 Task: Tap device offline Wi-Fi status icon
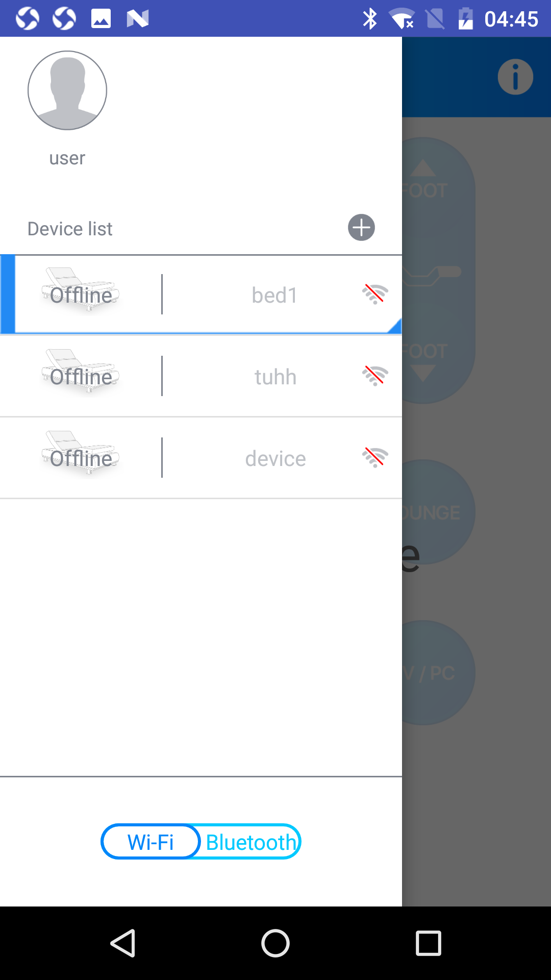(x=375, y=458)
